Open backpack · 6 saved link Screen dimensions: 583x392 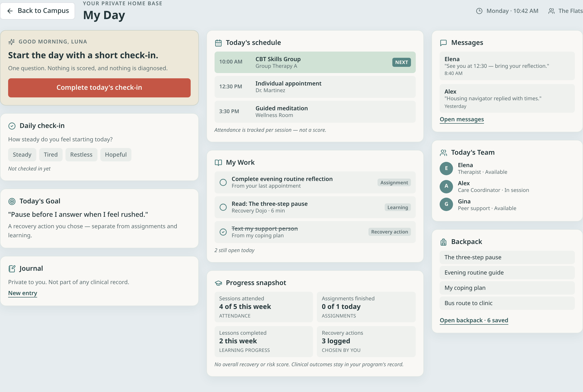point(474,321)
